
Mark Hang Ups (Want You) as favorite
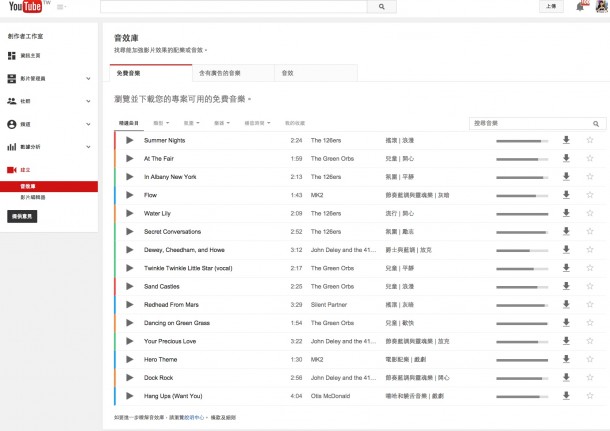pyautogui.click(x=590, y=395)
